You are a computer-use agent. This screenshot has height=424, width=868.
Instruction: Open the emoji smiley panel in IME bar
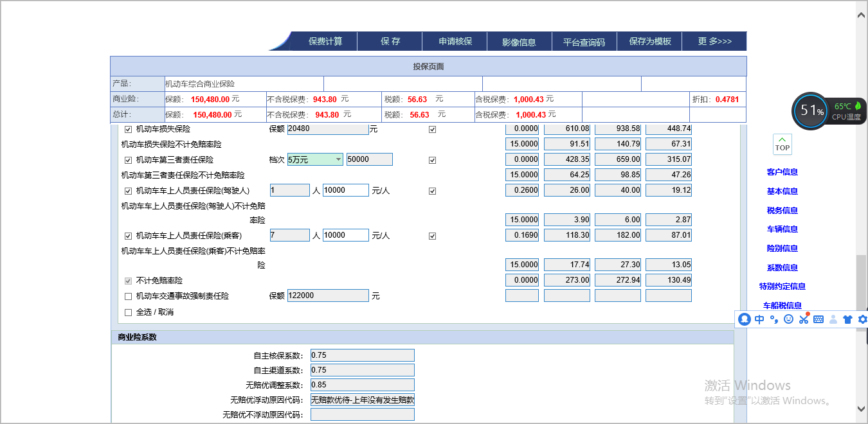[x=789, y=319]
